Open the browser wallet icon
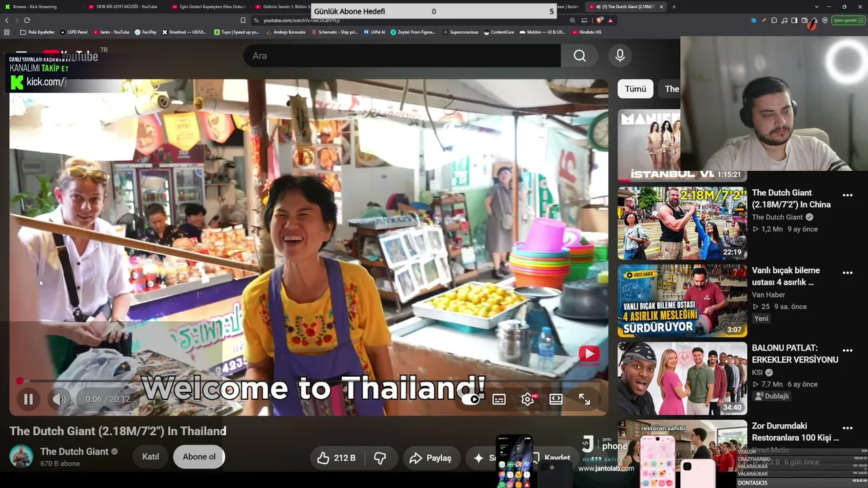The height and width of the screenshot is (488, 868). coord(804,20)
